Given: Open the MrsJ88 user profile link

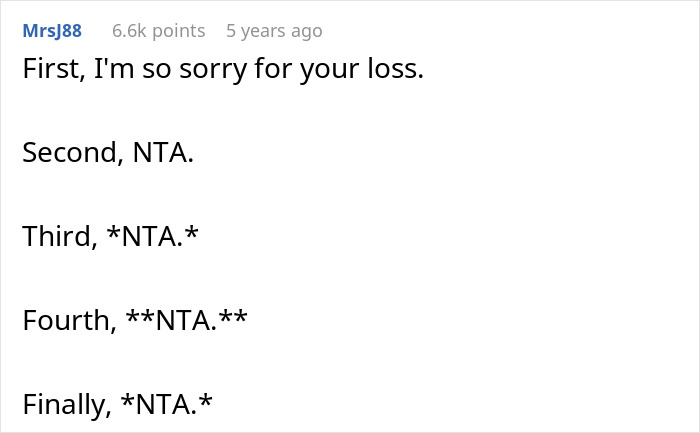Looking at the screenshot, I should click(52, 31).
